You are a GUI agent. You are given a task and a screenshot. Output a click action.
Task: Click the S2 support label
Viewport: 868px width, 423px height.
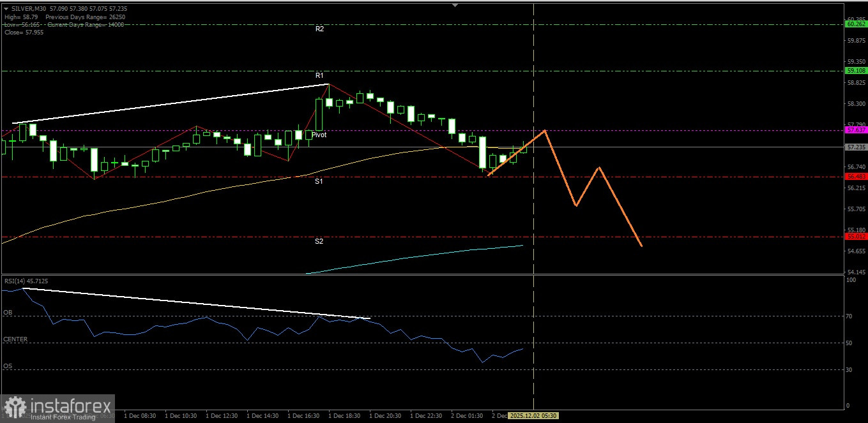click(x=319, y=241)
